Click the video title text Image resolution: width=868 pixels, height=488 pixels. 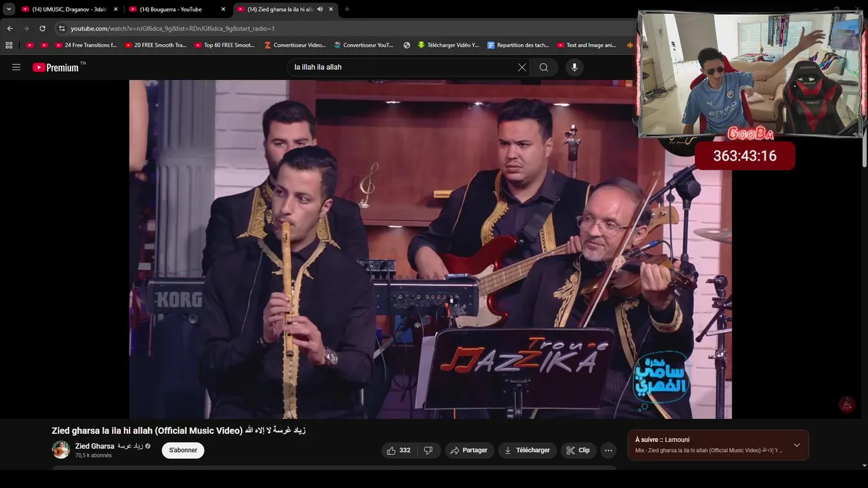point(178,430)
